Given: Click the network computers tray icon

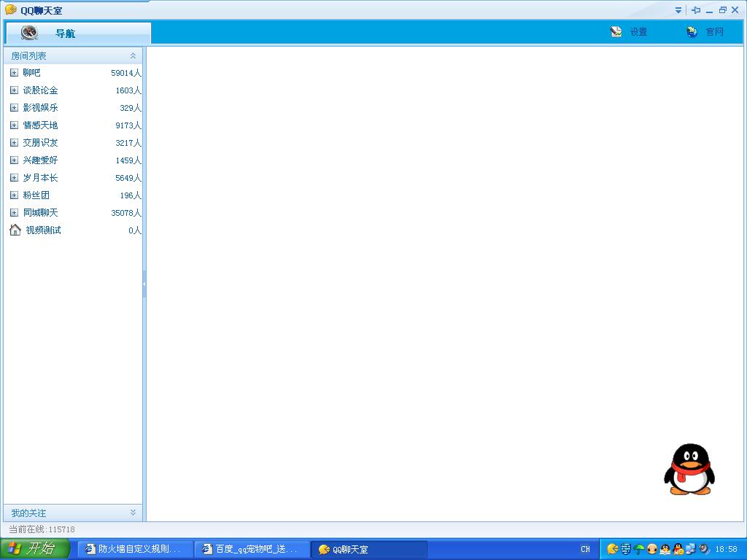Looking at the screenshot, I should (x=691, y=549).
